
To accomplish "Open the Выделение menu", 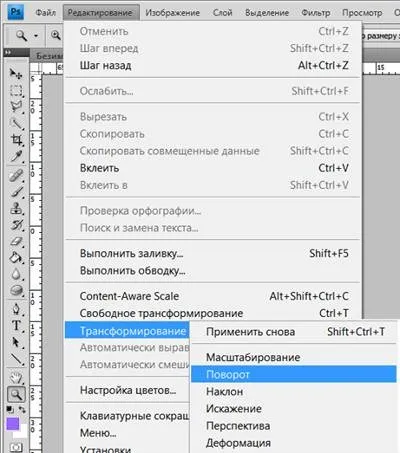I will (267, 13).
